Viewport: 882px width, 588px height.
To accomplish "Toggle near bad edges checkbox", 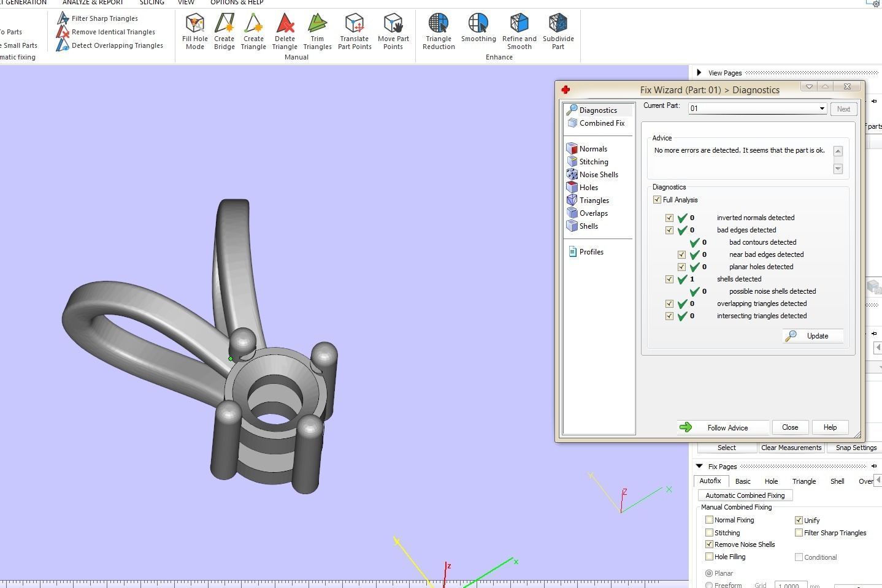I will coord(681,254).
